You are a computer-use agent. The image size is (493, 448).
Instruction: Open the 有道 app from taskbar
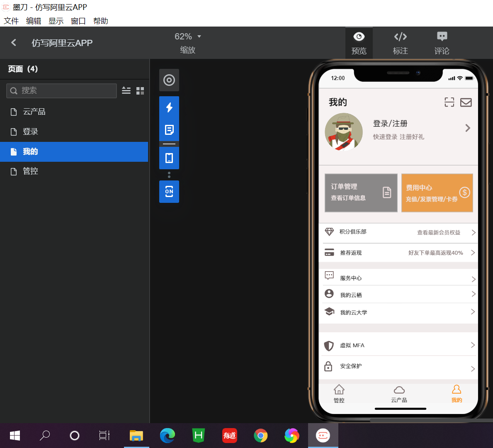point(230,436)
